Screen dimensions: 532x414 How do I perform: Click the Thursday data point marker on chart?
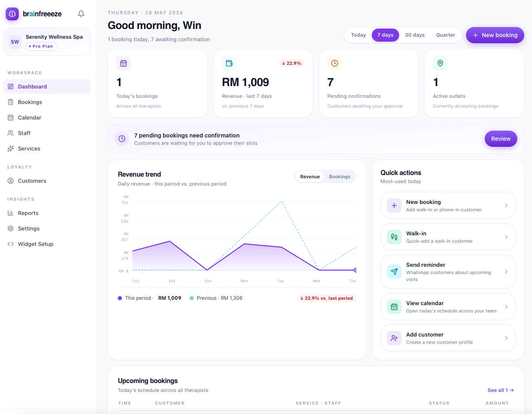[x=355, y=270]
